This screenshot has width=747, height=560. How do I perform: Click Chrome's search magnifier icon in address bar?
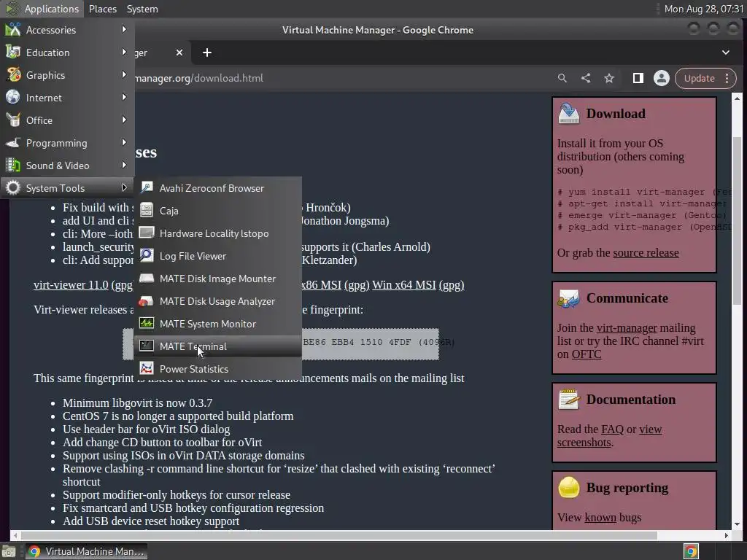(562, 78)
